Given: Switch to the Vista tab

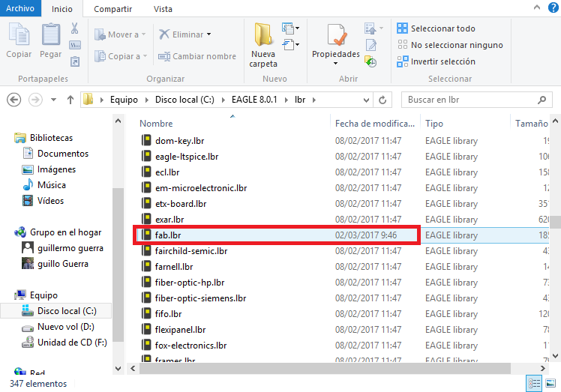Looking at the screenshot, I should [x=163, y=9].
